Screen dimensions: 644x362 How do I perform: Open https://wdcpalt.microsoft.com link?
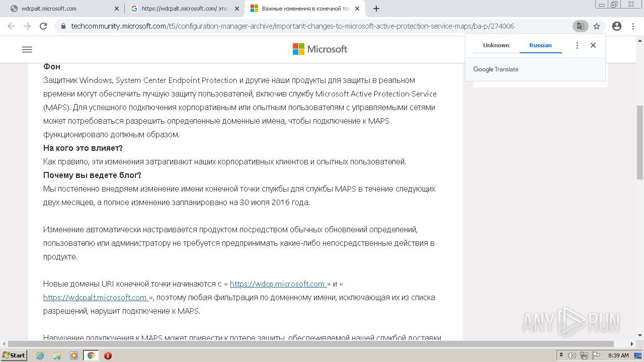click(x=96, y=298)
